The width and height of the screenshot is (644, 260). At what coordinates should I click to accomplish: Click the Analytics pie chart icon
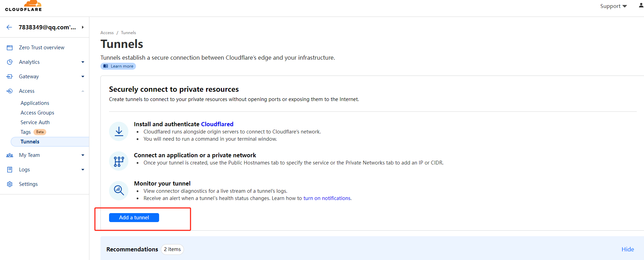point(10,62)
